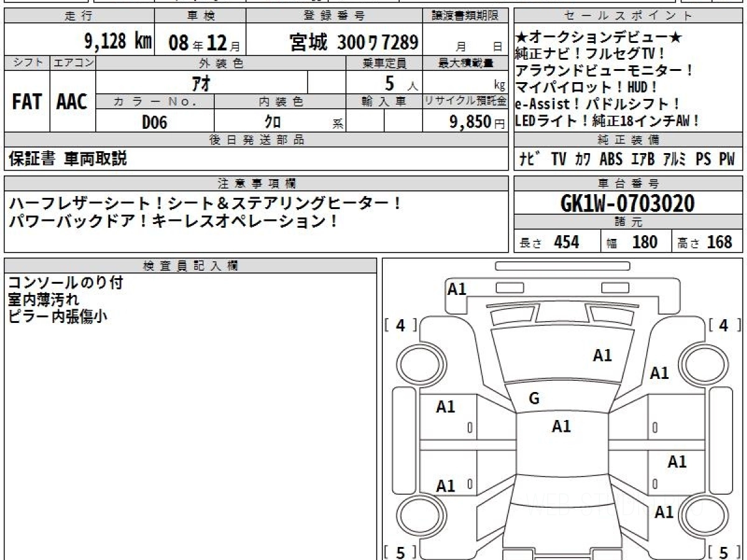Select inspector note 室内薄汚れ
Screen dimensions: 747x560
(x=44, y=300)
